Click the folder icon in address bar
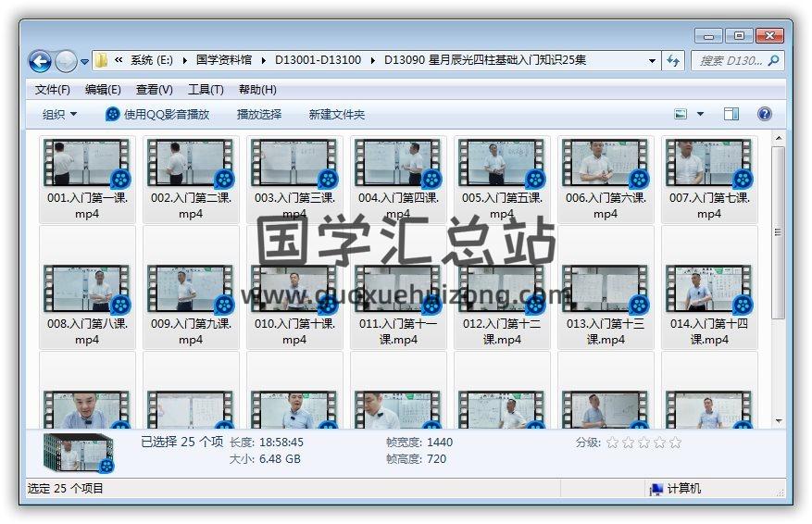Image resolution: width=812 pixels, height=524 pixels. pyautogui.click(x=102, y=60)
